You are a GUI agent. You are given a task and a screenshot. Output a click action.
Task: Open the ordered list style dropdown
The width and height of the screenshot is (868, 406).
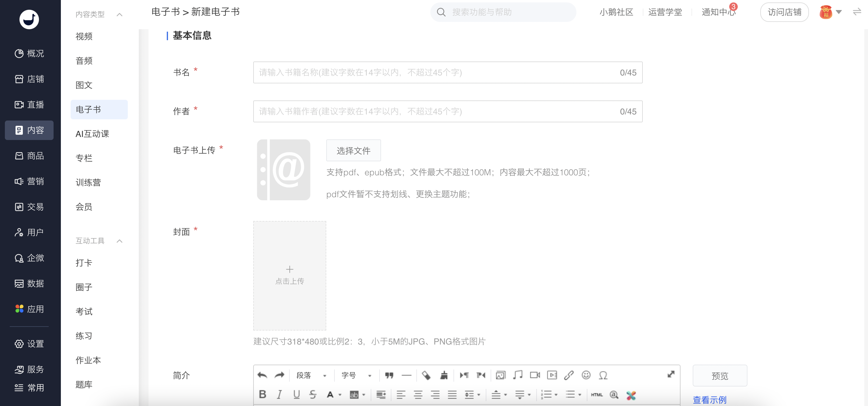pos(556,394)
